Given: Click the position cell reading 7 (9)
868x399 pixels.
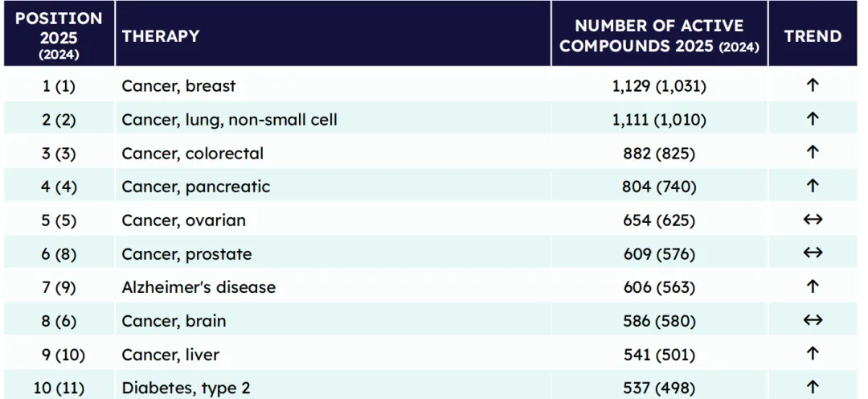Looking at the screenshot, I should click(x=59, y=287).
